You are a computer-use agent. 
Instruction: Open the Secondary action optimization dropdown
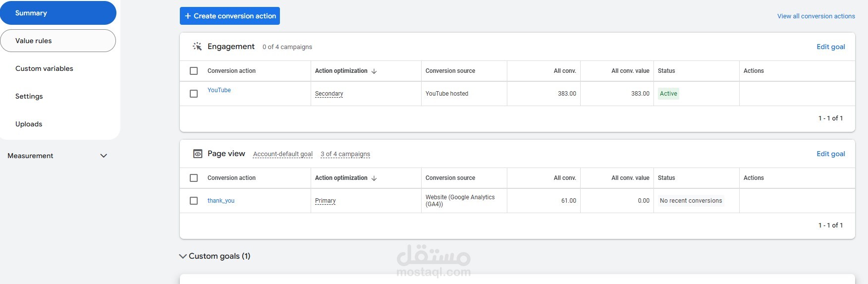329,94
